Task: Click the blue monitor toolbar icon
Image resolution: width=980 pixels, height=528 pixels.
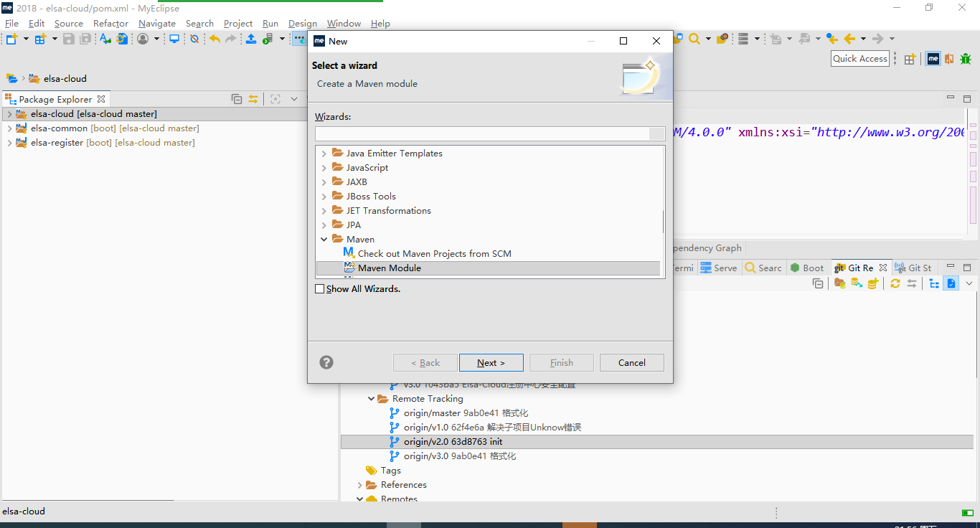Action: 174,39
